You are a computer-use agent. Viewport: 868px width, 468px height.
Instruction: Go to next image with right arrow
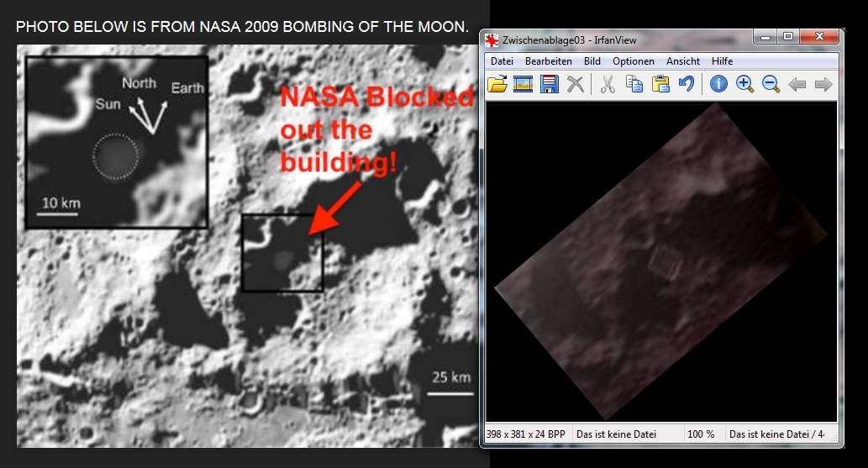(x=823, y=84)
